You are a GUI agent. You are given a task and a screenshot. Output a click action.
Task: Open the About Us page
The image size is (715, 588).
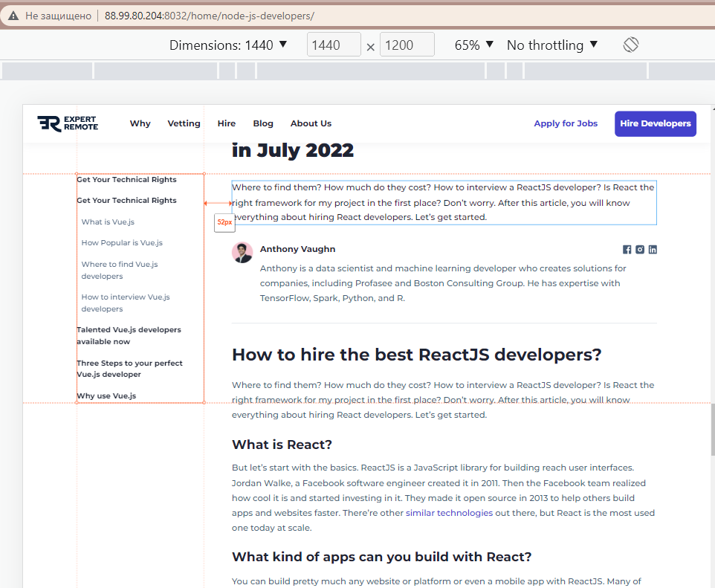pos(311,123)
